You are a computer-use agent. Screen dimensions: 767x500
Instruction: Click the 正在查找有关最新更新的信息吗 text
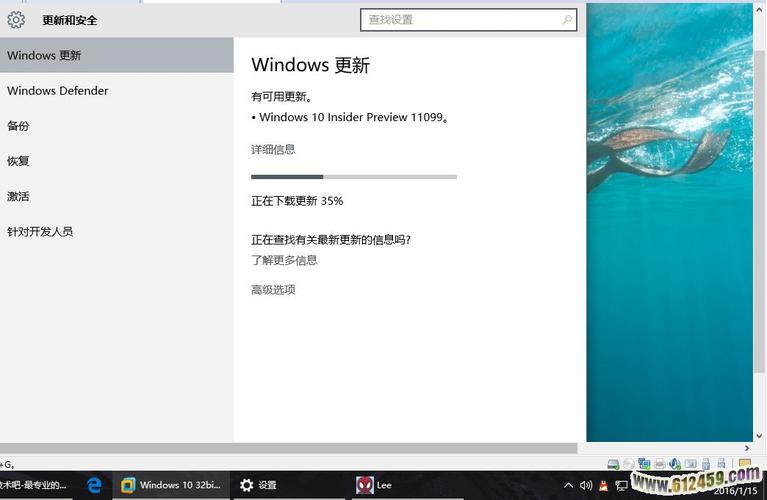click(331, 240)
